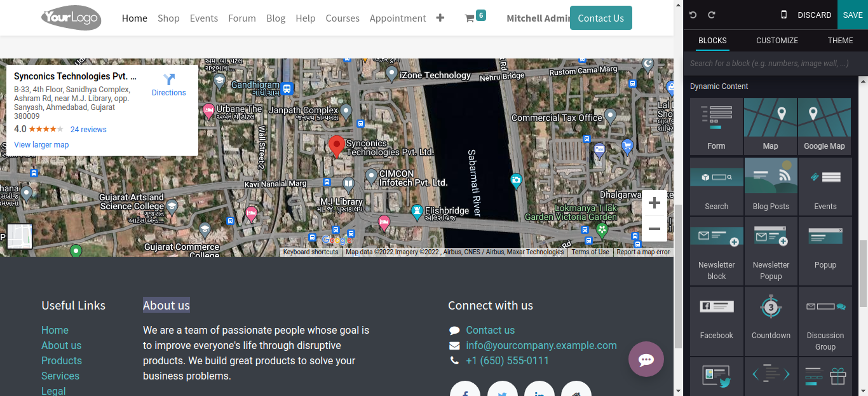Switch to mobile preview
Screen dimensions: 868x396
(783, 15)
